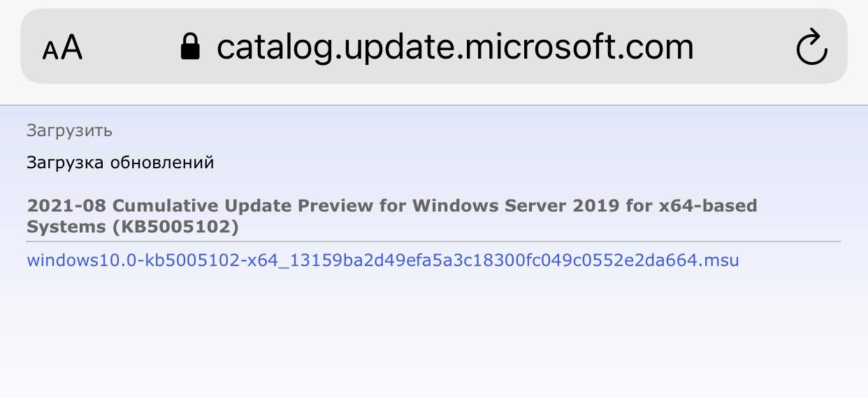The width and height of the screenshot is (868, 398).
Task: Click the 2021-08 Cumulative Update Preview title
Action: (392, 216)
